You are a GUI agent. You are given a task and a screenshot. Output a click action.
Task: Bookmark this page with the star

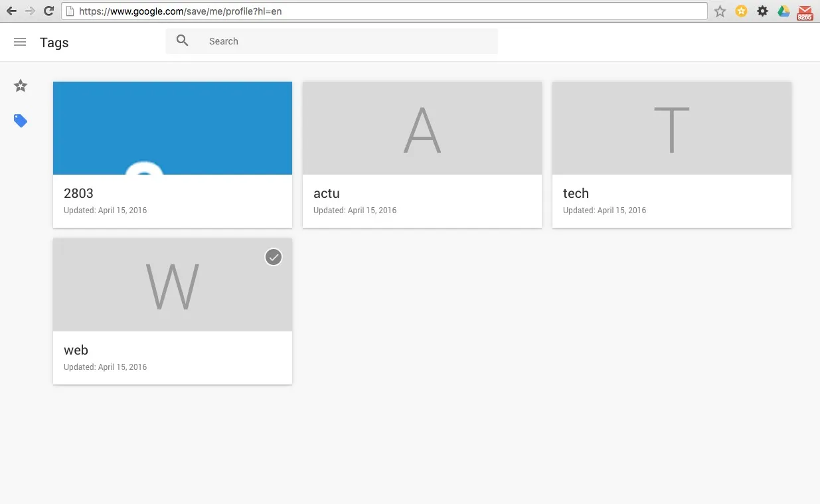(x=720, y=11)
